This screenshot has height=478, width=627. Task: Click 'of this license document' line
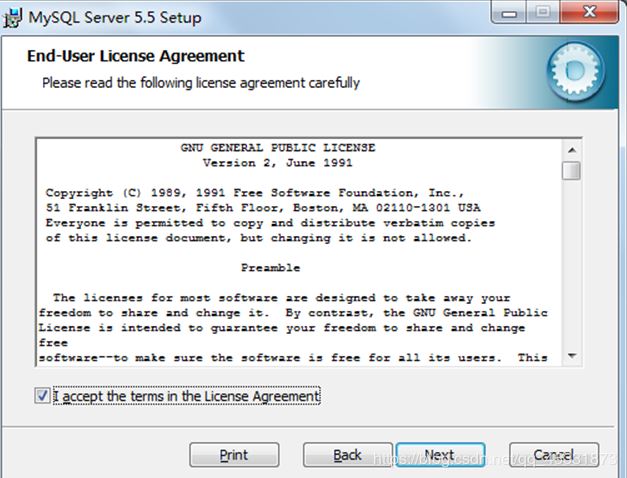pos(259,238)
